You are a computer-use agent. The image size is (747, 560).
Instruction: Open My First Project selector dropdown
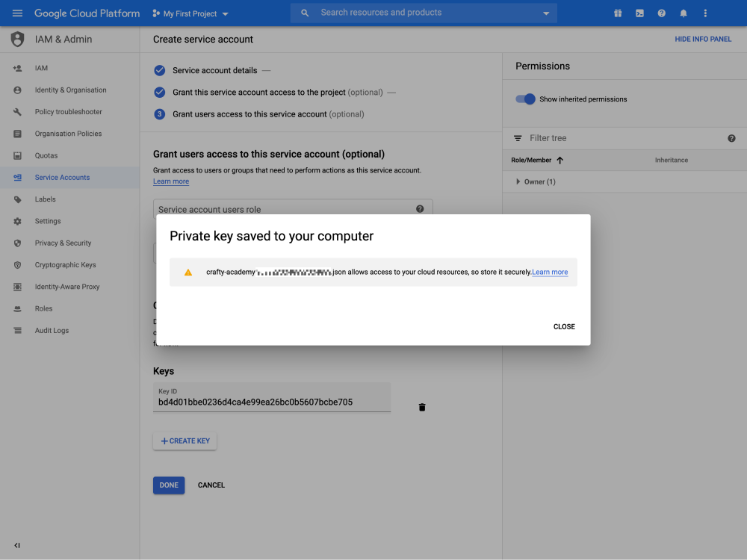click(190, 13)
